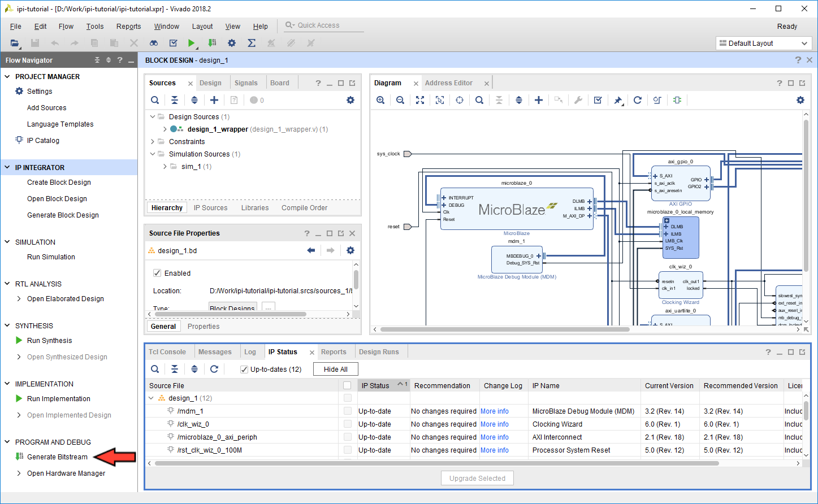Collapse the Design Sources folder
818x504 pixels.
point(153,117)
